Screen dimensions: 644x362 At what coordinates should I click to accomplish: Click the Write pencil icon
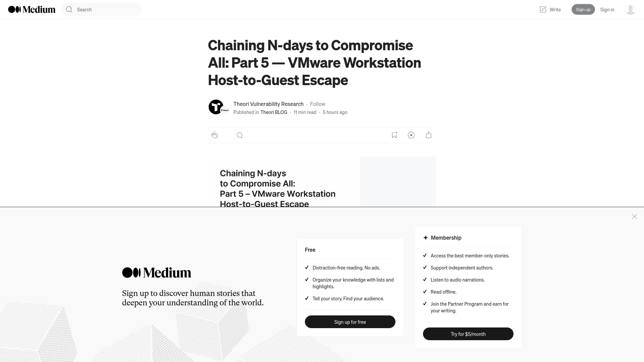point(543,9)
